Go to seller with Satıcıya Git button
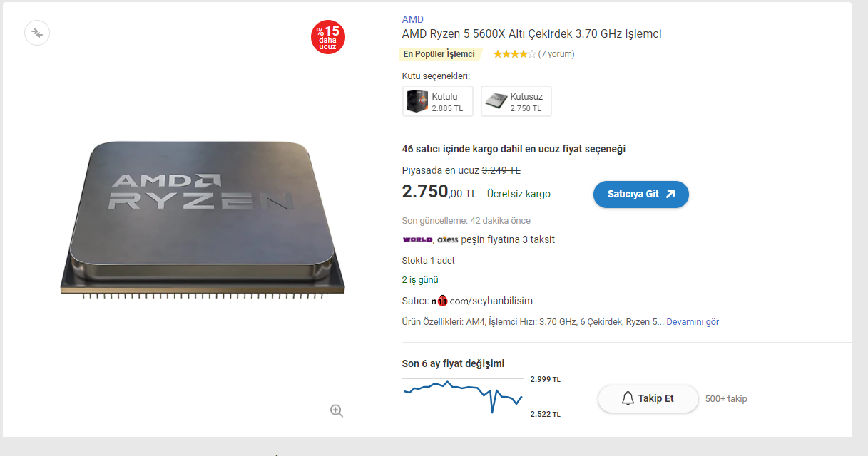 coord(641,194)
